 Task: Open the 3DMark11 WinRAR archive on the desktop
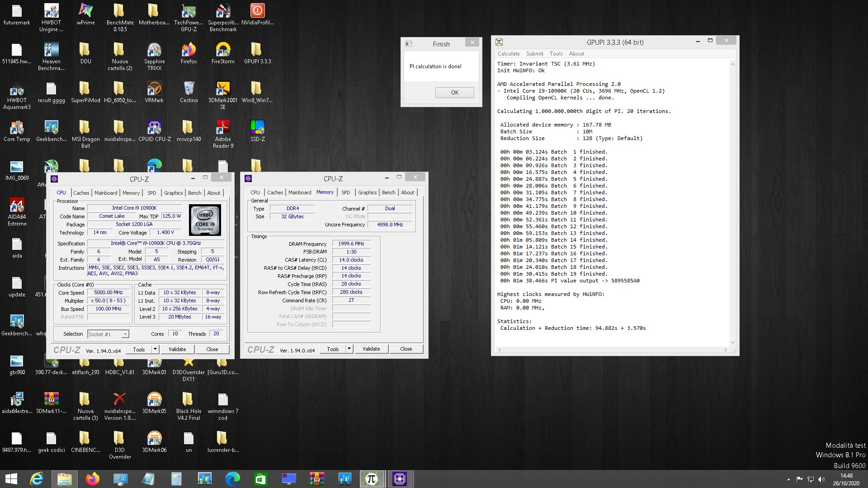[x=51, y=403]
